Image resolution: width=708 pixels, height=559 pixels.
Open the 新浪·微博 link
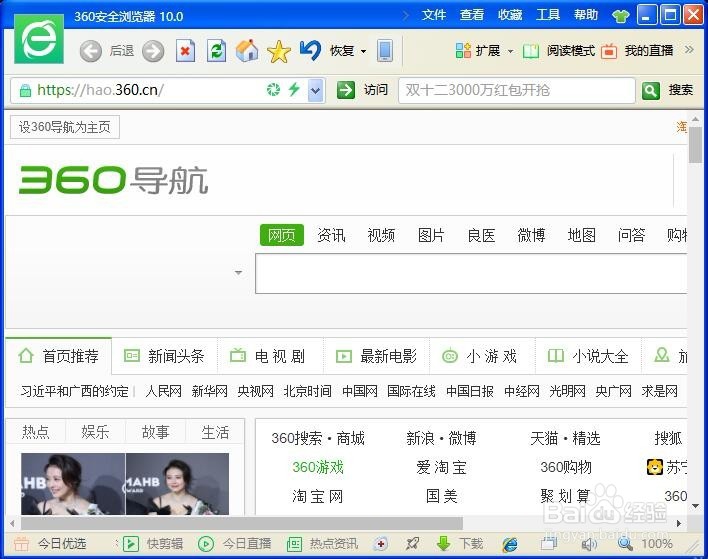coord(441,438)
